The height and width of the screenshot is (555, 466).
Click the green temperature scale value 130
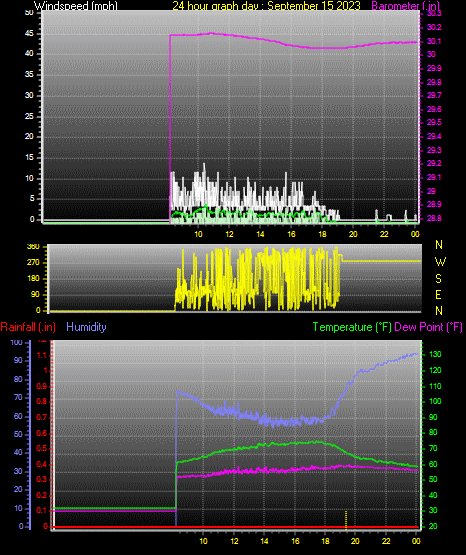point(435,354)
